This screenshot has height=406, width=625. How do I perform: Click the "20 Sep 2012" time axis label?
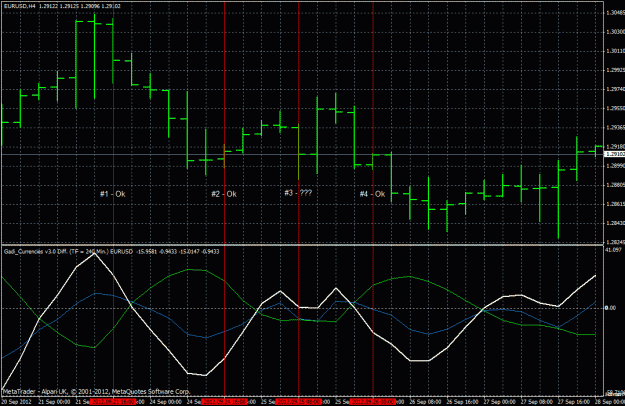coord(17,402)
